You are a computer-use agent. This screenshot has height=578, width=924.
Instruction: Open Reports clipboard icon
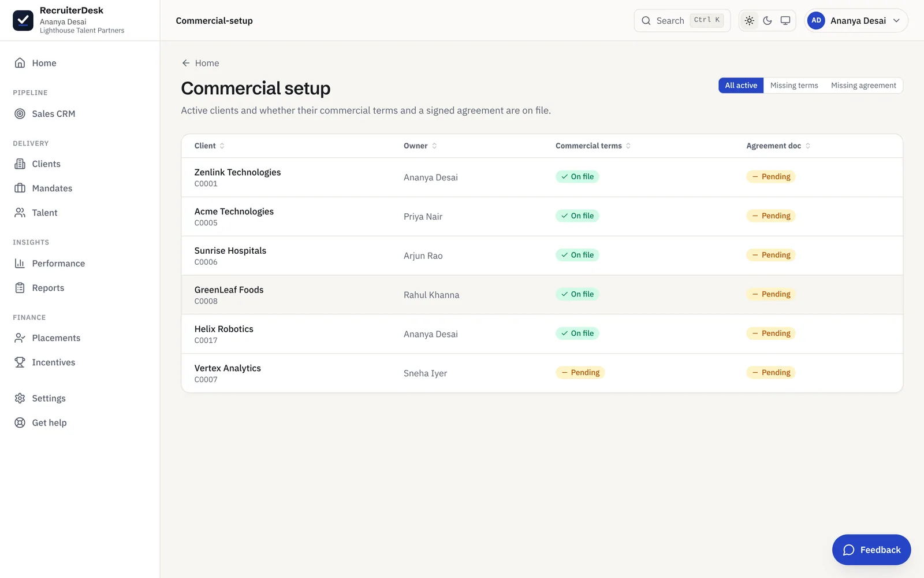pyautogui.click(x=20, y=288)
